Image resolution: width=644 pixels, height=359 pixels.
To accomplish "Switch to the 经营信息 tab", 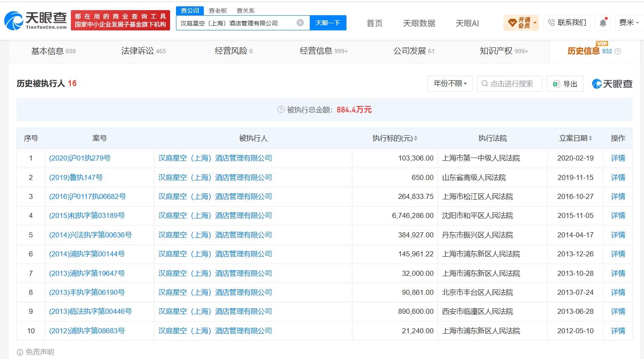I will [x=324, y=51].
